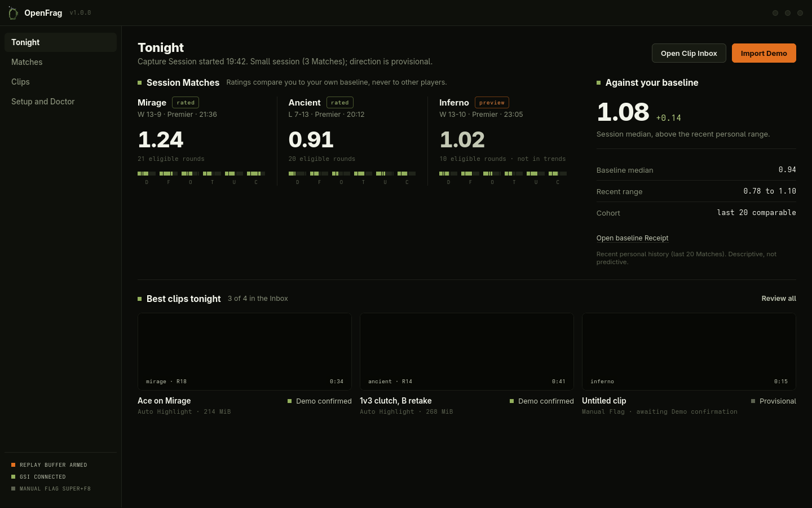Click the rated badge next to Ancient
This screenshot has width=812, height=508.
tap(340, 103)
